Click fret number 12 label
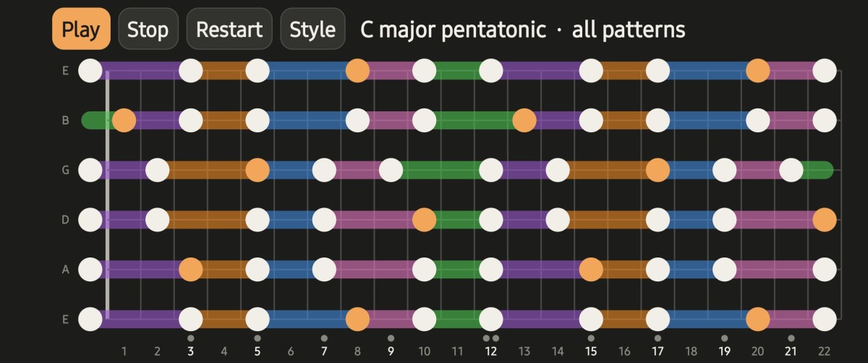Image resolution: width=868 pixels, height=363 pixels. [x=491, y=351]
